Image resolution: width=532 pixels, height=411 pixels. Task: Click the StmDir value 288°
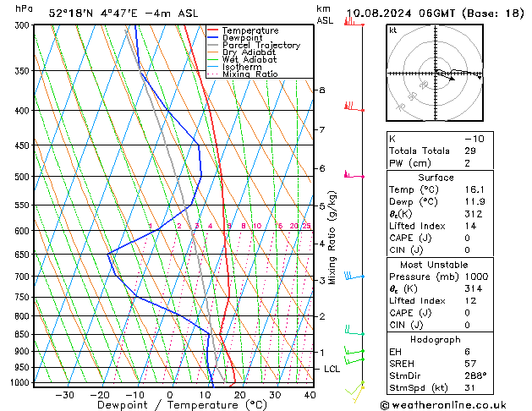pos(475,375)
